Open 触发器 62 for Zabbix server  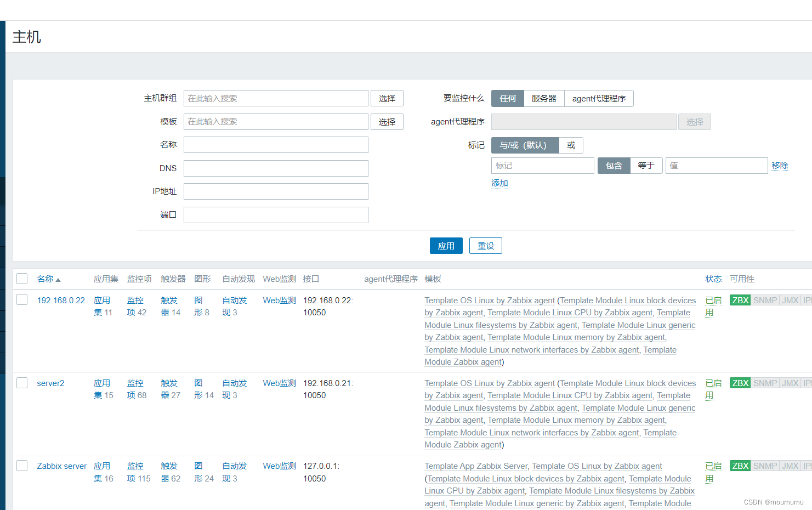(169, 472)
